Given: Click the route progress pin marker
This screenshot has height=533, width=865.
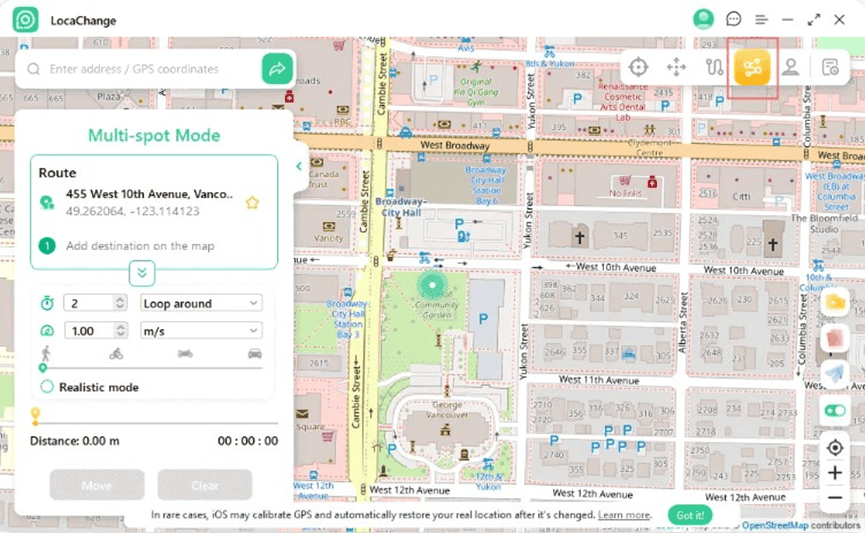Looking at the screenshot, I should 35,416.
